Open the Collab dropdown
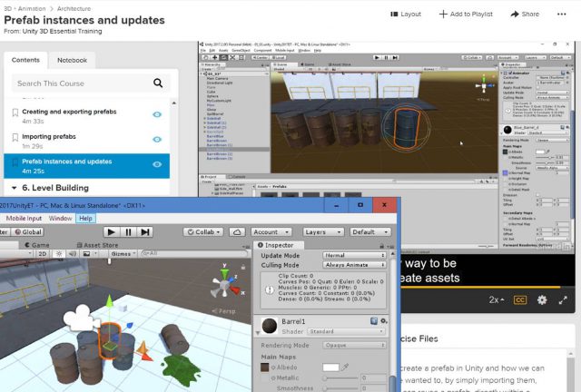This screenshot has width=581, height=392. [x=203, y=232]
